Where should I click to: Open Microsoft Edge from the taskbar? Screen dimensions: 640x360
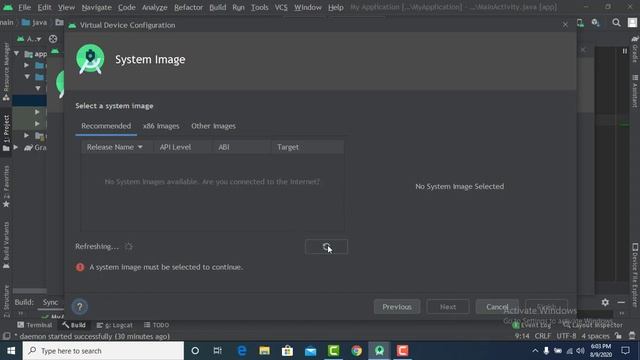(242, 351)
